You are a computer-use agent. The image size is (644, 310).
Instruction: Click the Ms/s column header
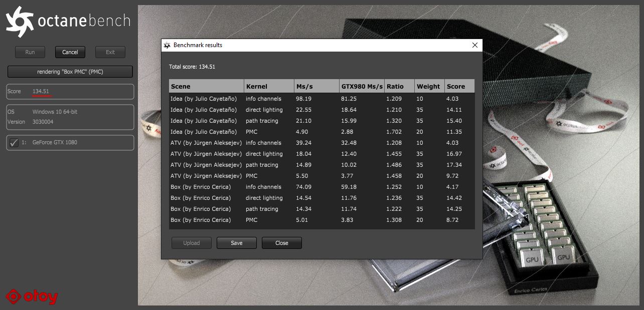point(317,86)
